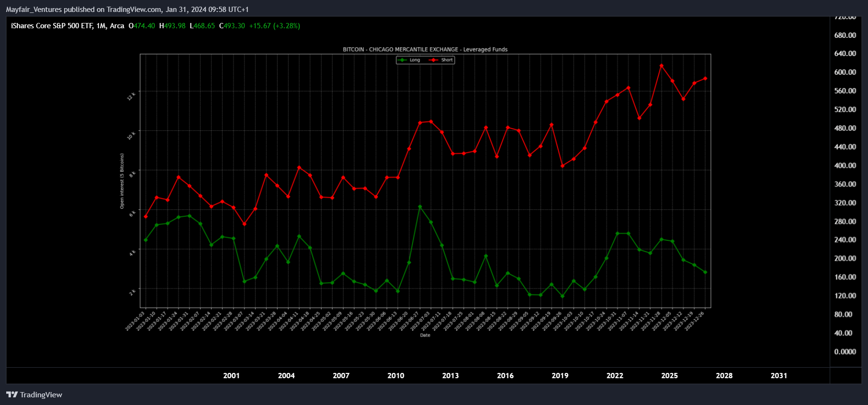The width and height of the screenshot is (868, 405).
Task: Click the green Long legend marker
Action: [x=403, y=60]
